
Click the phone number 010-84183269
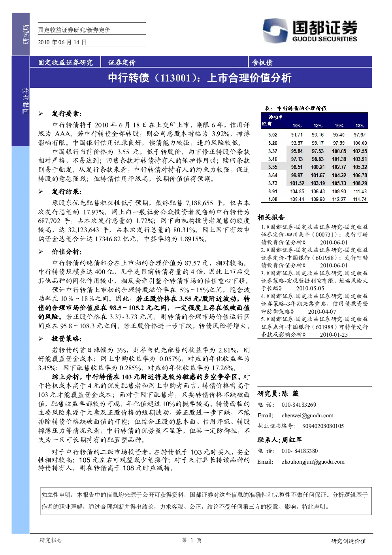tap(299, 405)
